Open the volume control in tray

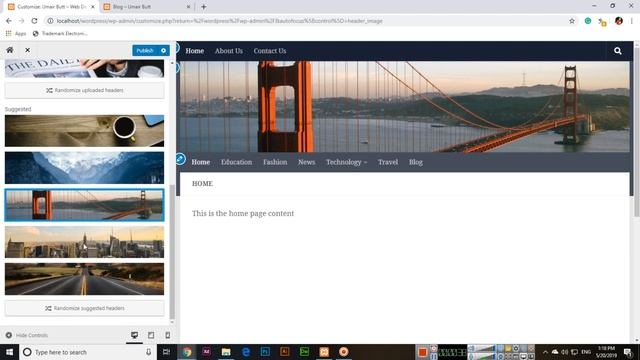pyautogui.click(x=564, y=352)
